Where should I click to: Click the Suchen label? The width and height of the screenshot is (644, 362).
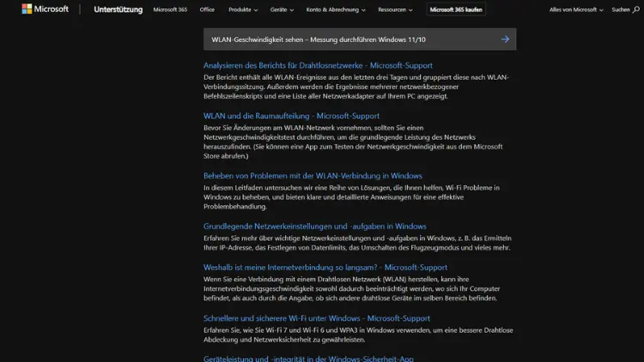[621, 9]
